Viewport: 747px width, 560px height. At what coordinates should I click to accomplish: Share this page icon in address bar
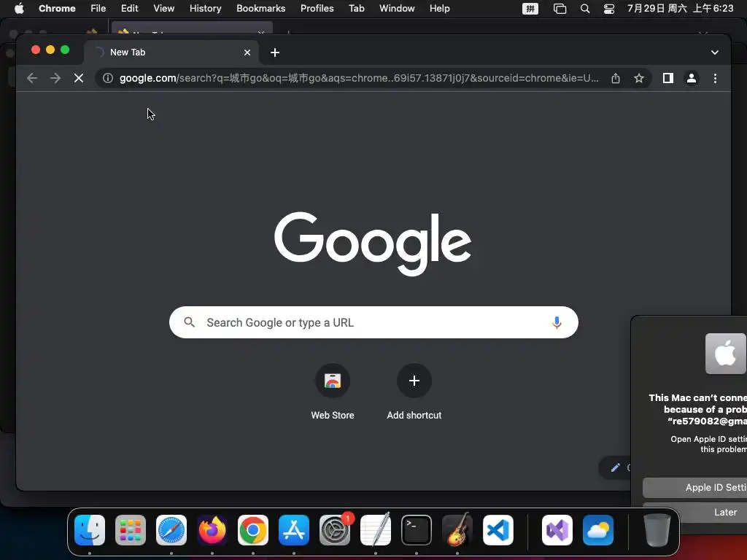[616, 78]
